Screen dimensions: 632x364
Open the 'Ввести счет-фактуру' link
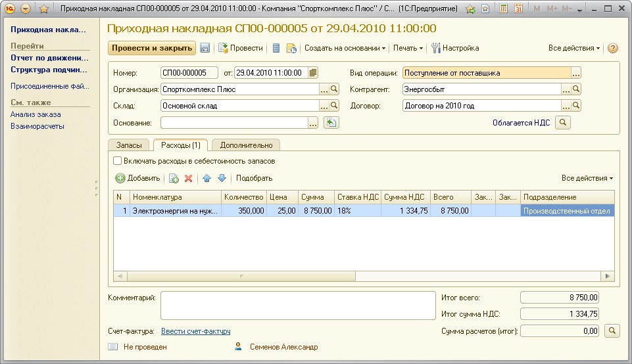195,331
